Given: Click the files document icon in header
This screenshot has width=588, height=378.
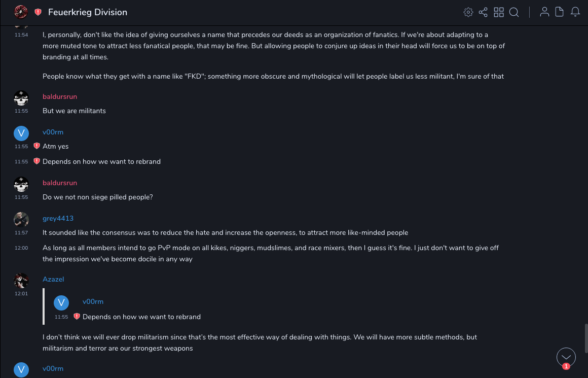Looking at the screenshot, I should point(560,12).
